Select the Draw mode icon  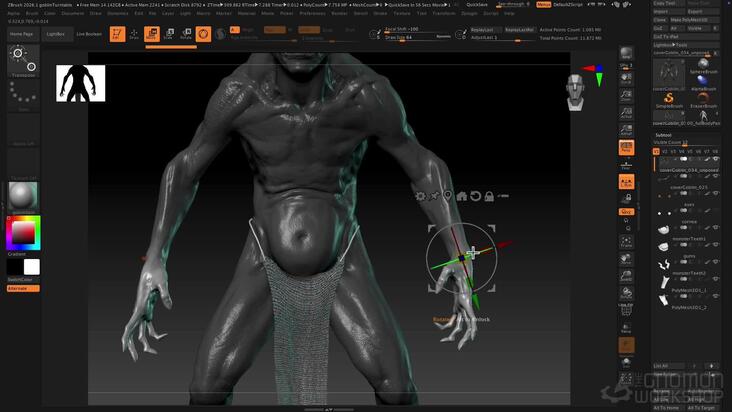[x=134, y=34]
